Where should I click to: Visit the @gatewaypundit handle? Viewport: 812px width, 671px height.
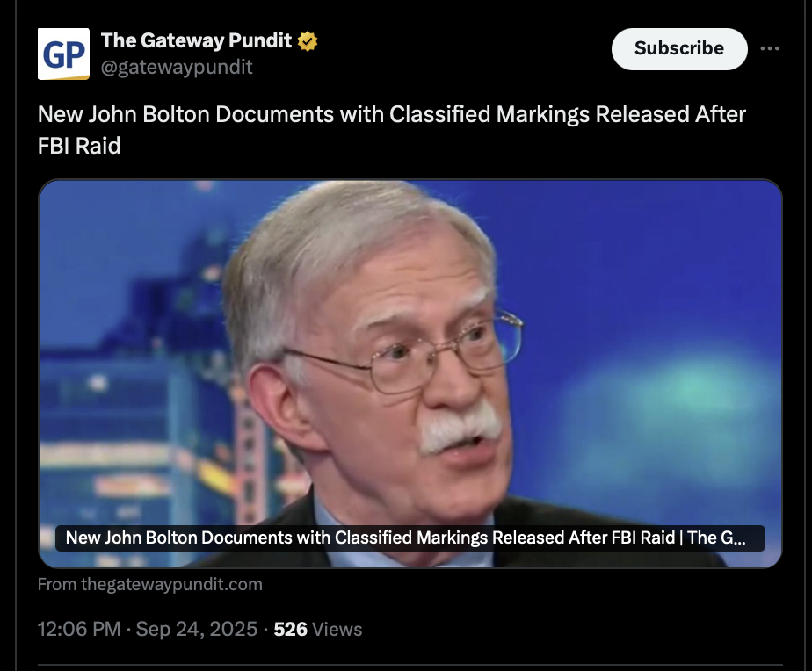(177, 67)
